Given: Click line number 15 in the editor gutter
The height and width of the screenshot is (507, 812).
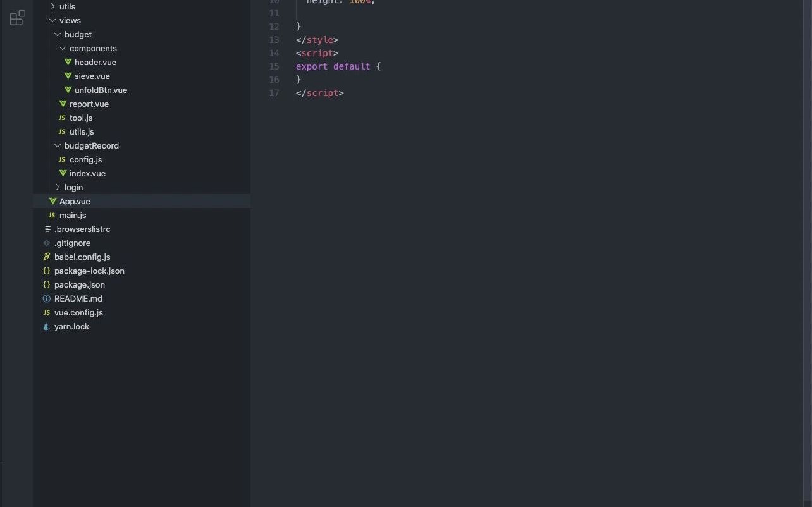Looking at the screenshot, I should pos(274,66).
